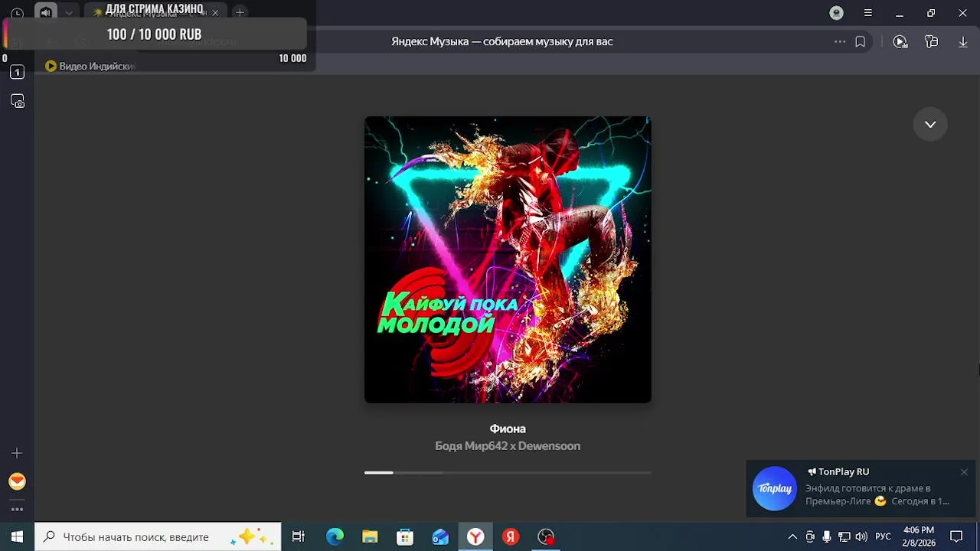Bookmark this page
Screen dimensions: 980x551
coord(860,41)
